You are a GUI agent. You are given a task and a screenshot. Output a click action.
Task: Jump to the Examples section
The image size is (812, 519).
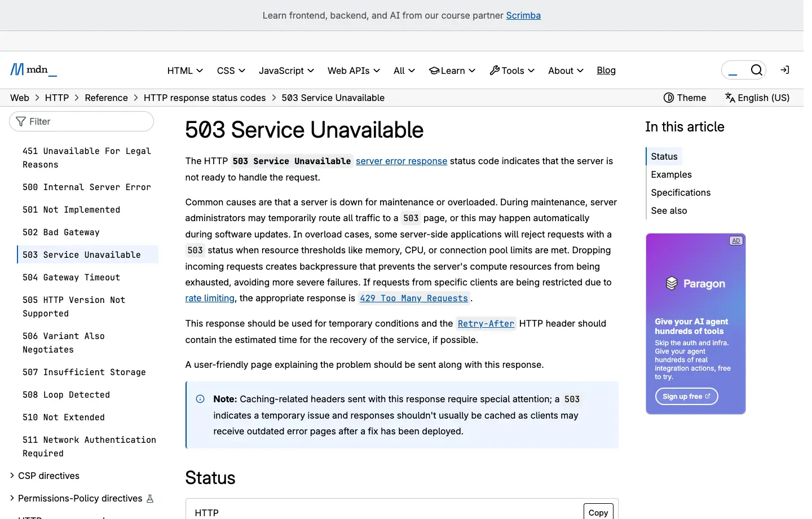coord(671,174)
